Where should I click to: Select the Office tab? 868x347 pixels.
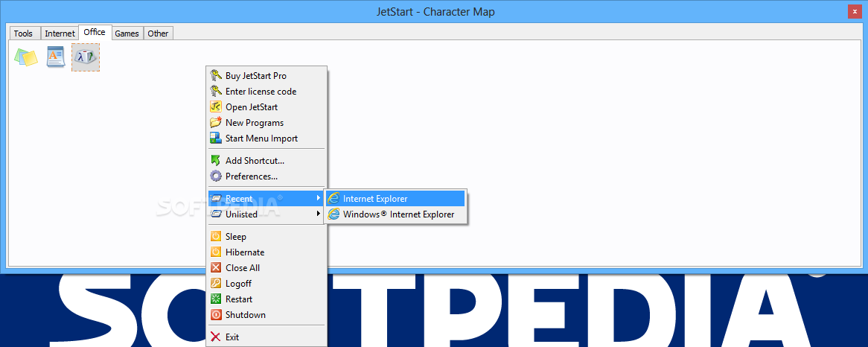[95, 32]
